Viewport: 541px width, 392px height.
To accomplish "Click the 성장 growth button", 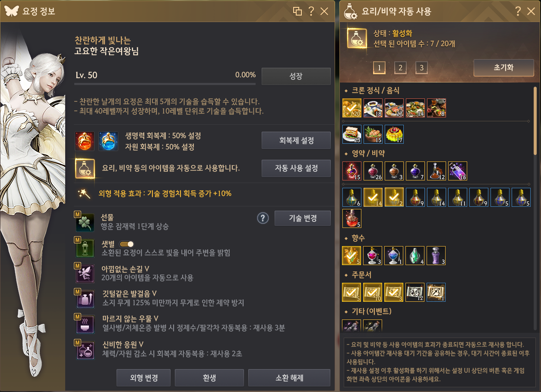I will coord(296,76).
